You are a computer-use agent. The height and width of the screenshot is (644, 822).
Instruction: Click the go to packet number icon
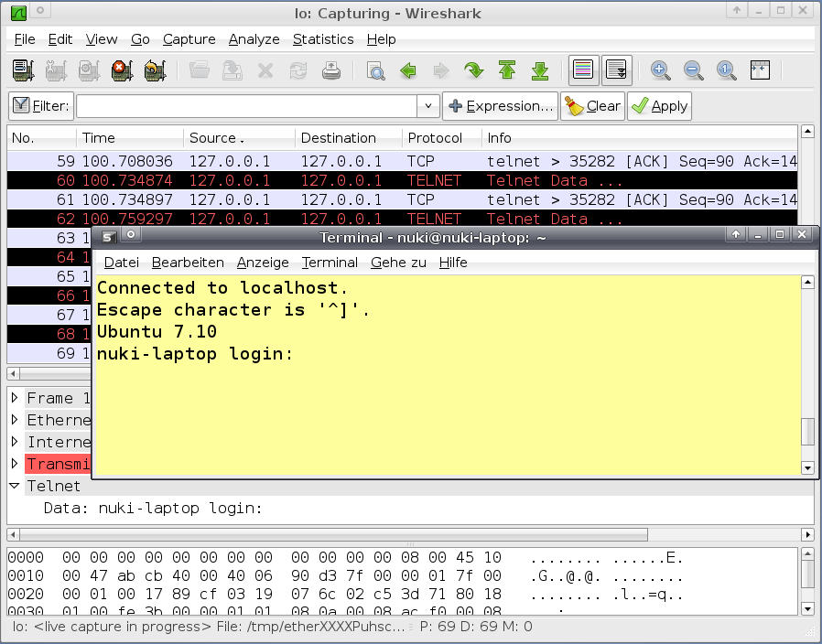pyautogui.click(x=474, y=70)
